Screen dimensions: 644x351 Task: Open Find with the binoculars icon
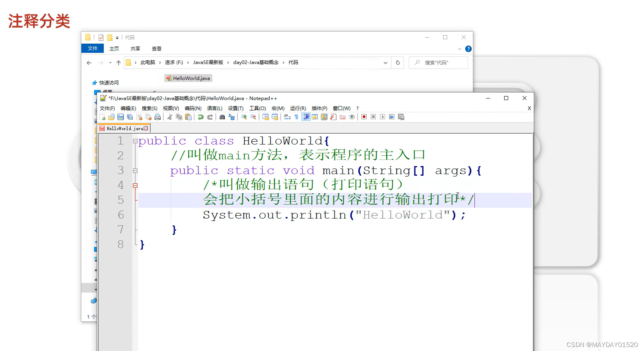point(222,117)
